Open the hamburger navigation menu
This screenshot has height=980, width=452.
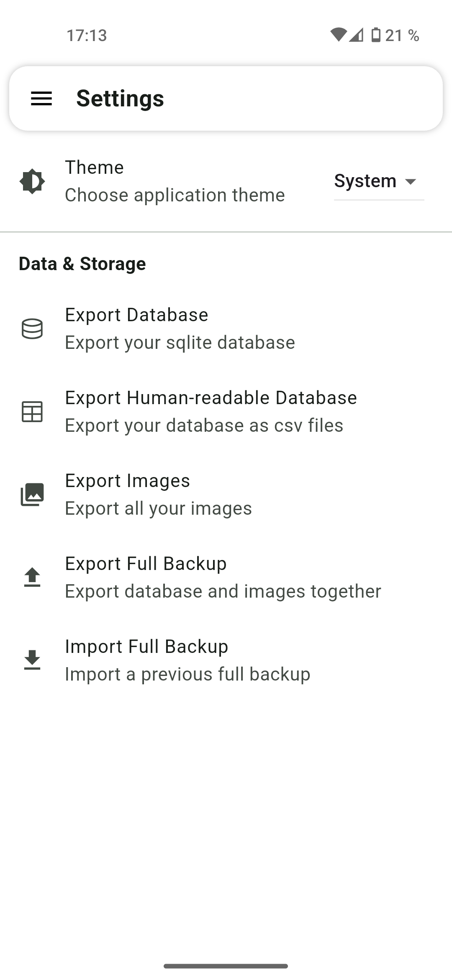click(x=41, y=99)
